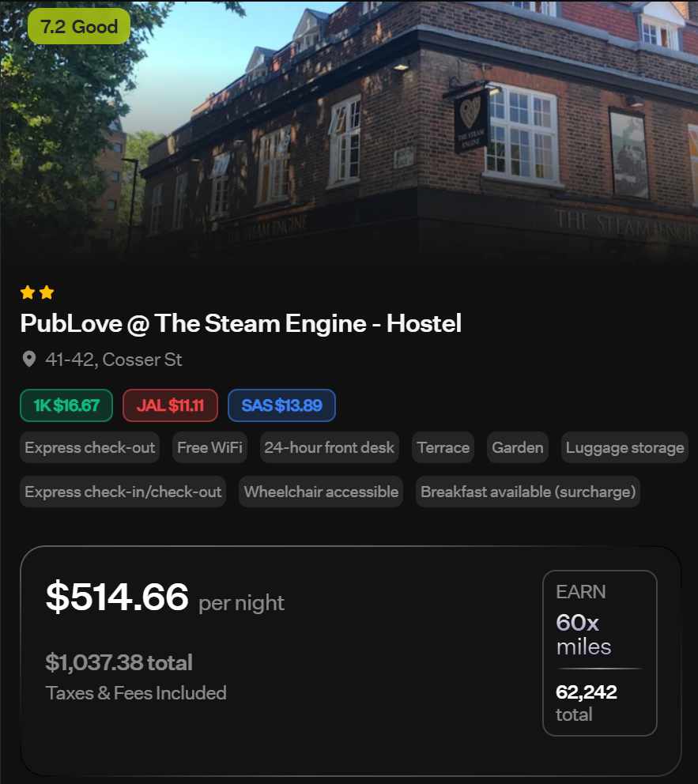Click the Express check-out amenity tag
698x784 pixels.
tap(90, 447)
